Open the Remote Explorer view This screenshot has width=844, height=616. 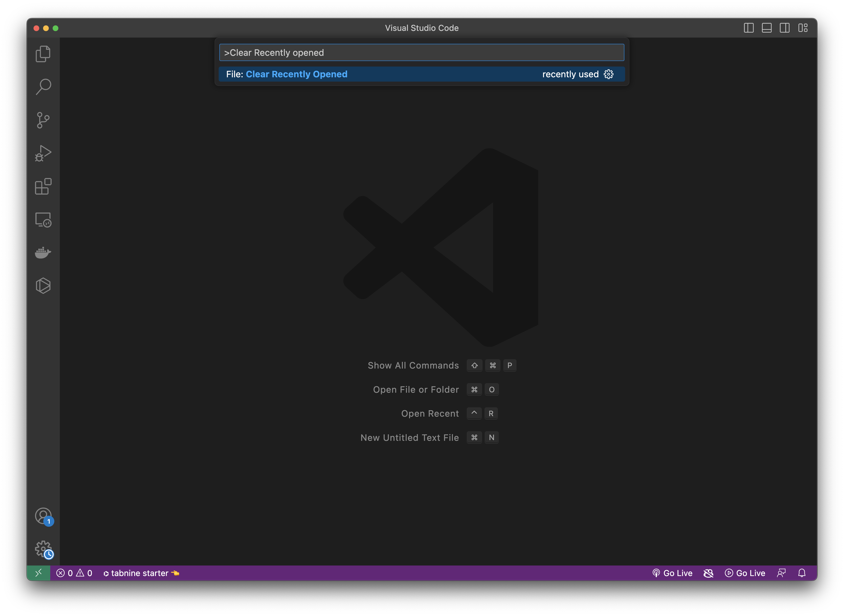point(43,220)
